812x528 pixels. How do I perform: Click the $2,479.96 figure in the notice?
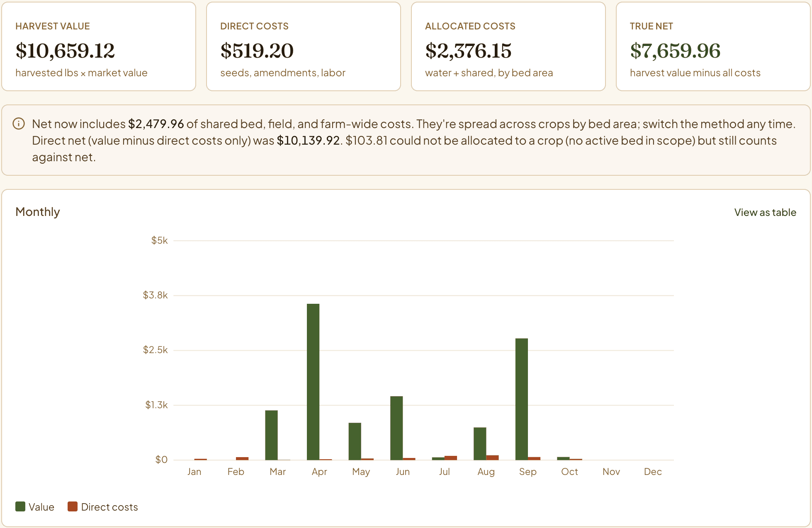(156, 124)
